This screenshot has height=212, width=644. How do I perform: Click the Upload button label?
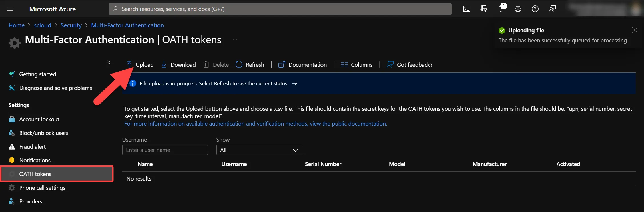click(145, 65)
